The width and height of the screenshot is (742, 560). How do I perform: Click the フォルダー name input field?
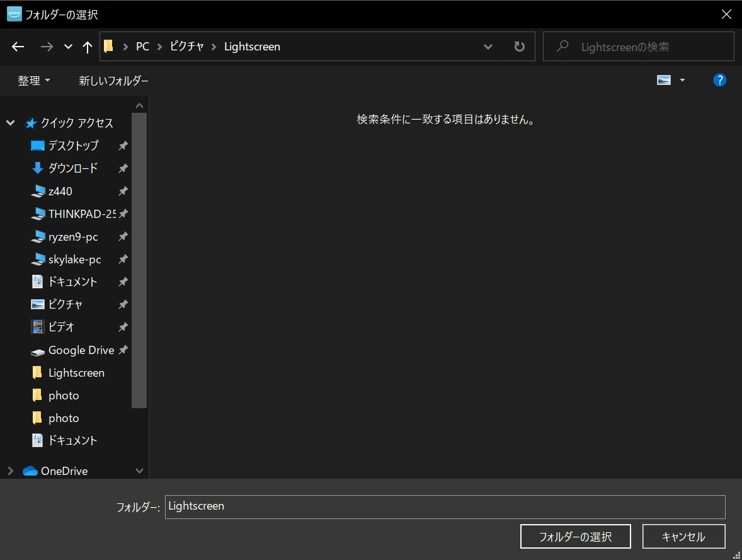pos(445,506)
